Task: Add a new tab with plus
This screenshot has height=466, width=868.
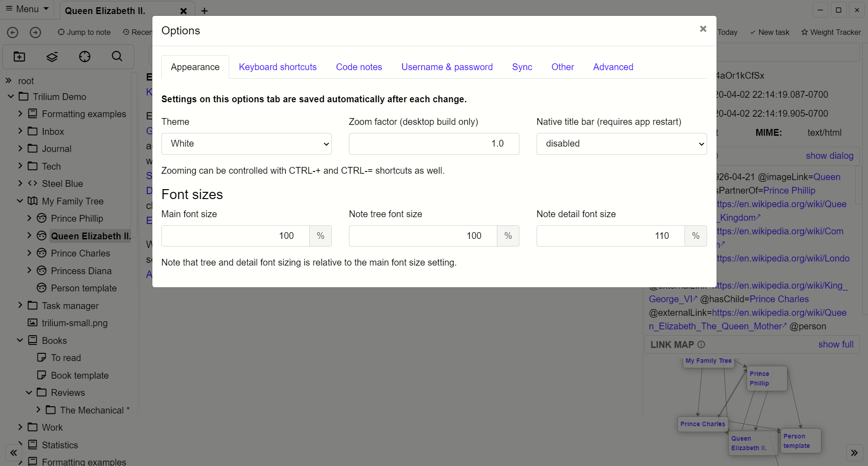Action: tap(204, 11)
